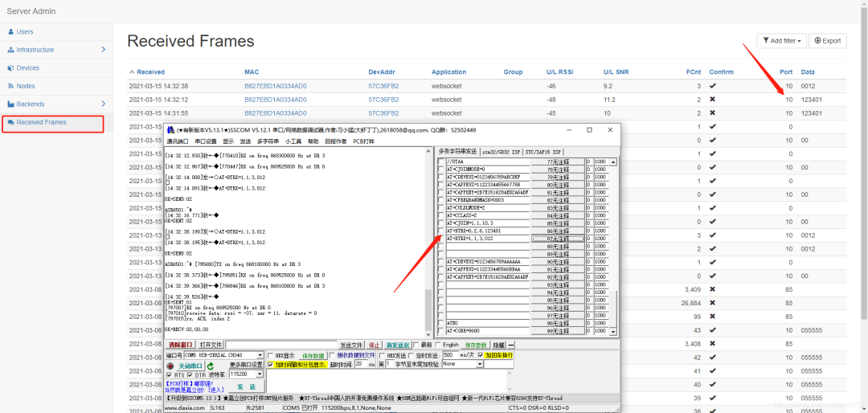Open 通讯端口 menu in SSCOM
Image resolution: width=868 pixels, height=413 pixels.
(178, 141)
